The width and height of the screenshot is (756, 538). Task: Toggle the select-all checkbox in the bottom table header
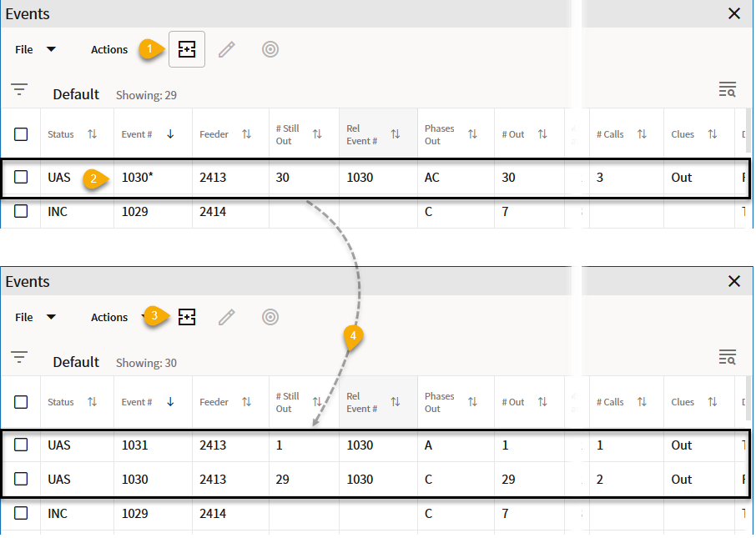(21, 402)
